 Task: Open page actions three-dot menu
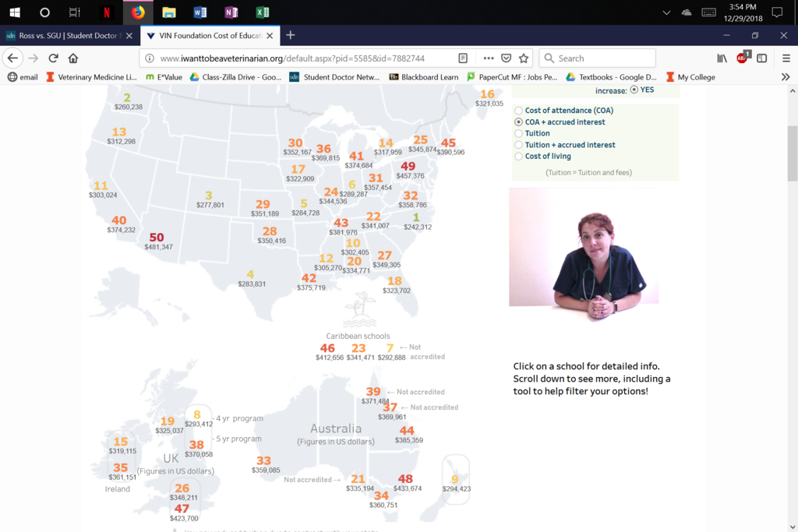[x=489, y=58]
